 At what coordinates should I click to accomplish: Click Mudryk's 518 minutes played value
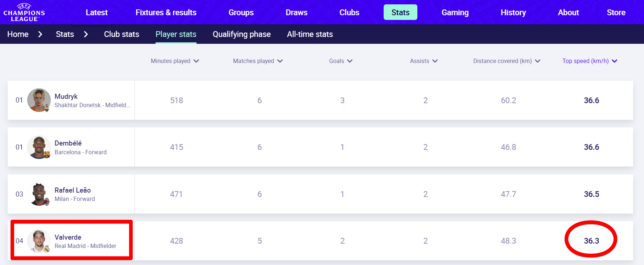[177, 100]
